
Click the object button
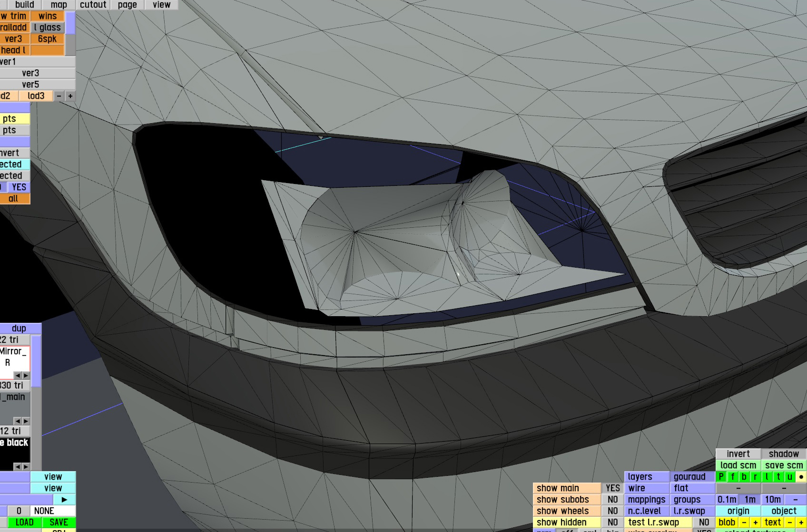click(784, 511)
